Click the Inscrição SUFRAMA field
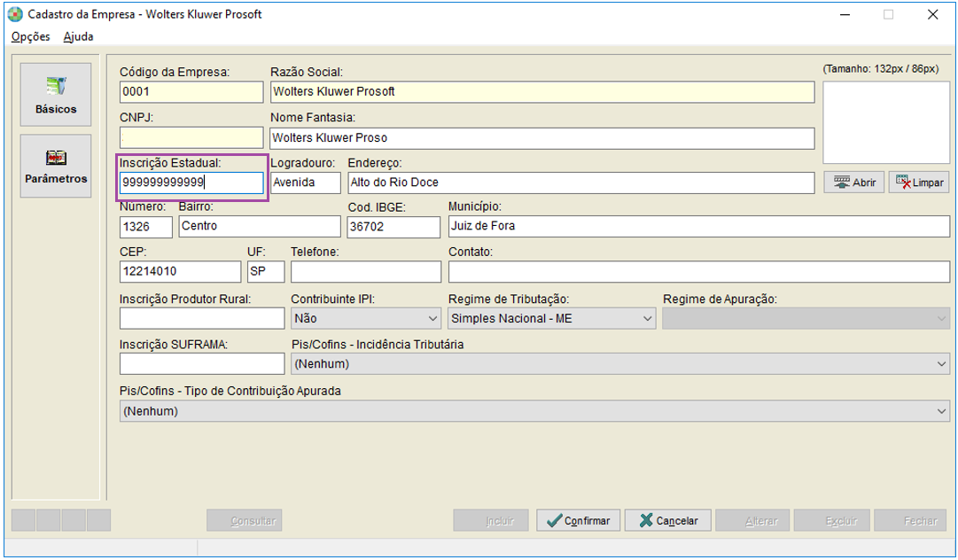Viewport: 958px width, 560px height. click(202, 364)
